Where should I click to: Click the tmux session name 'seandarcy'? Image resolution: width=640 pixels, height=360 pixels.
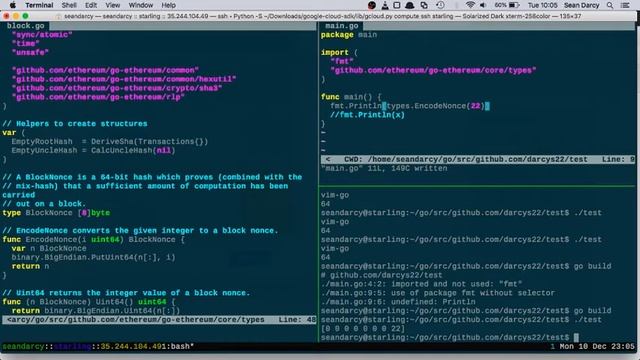(x=23, y=347)
